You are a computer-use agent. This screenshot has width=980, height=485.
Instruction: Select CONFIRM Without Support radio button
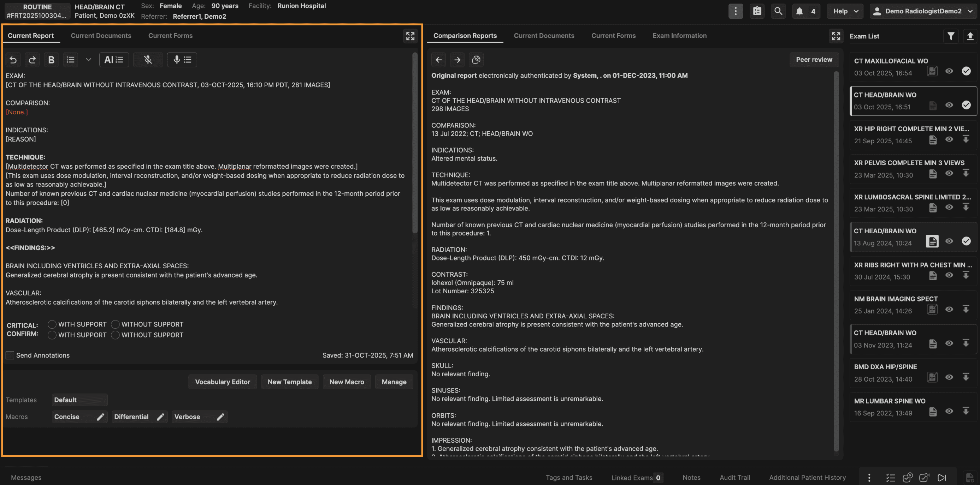(x=115, y=335)
